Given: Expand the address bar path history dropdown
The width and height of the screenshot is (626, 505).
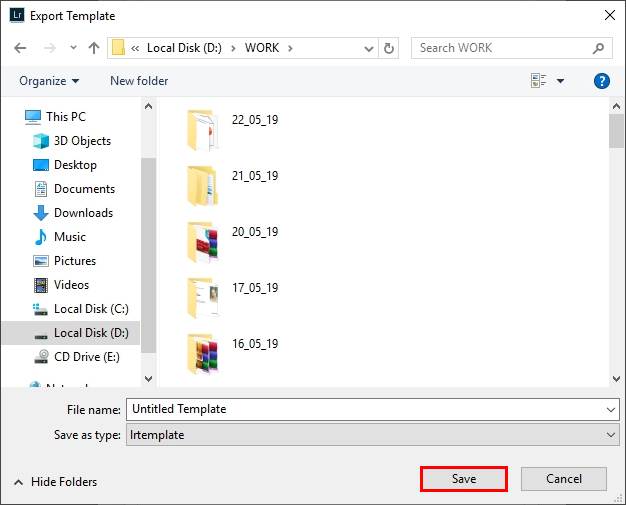Looking at the screenshot, I should [x=367, y=48].
